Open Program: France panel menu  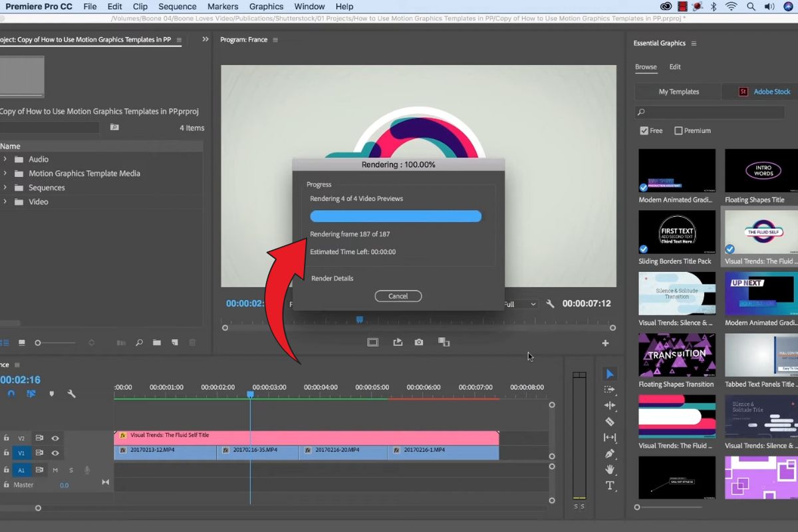click(275, 40)
